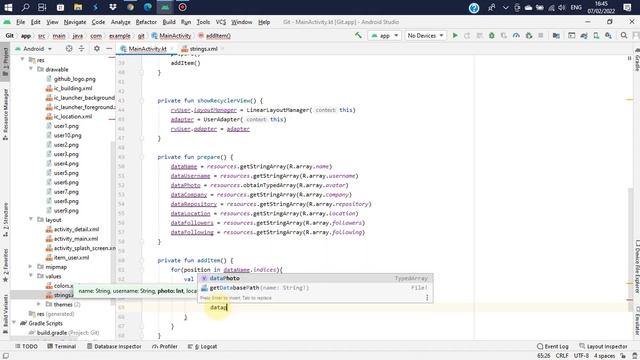Open SDK Manager icon in toolbar
The height and width of the screenshot is (360, 640).
[609, 36]
